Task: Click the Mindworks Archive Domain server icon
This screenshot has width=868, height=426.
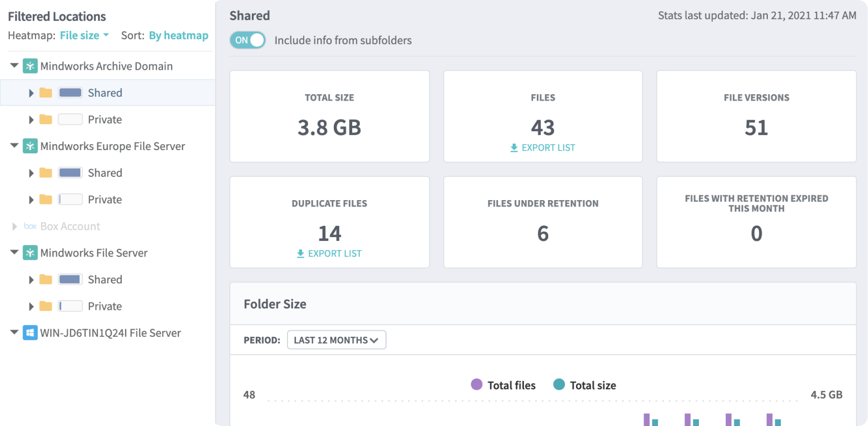Action: click(30, 66)
